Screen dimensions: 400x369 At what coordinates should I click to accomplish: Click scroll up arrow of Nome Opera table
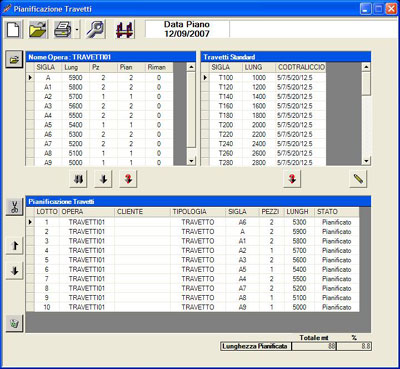(x=191, y=67)
